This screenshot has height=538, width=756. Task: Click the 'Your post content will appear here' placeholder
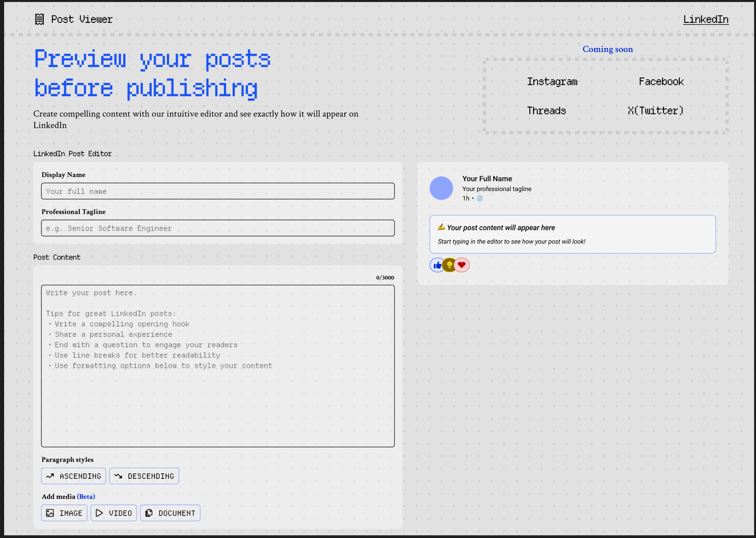click(x=501, y=228)
